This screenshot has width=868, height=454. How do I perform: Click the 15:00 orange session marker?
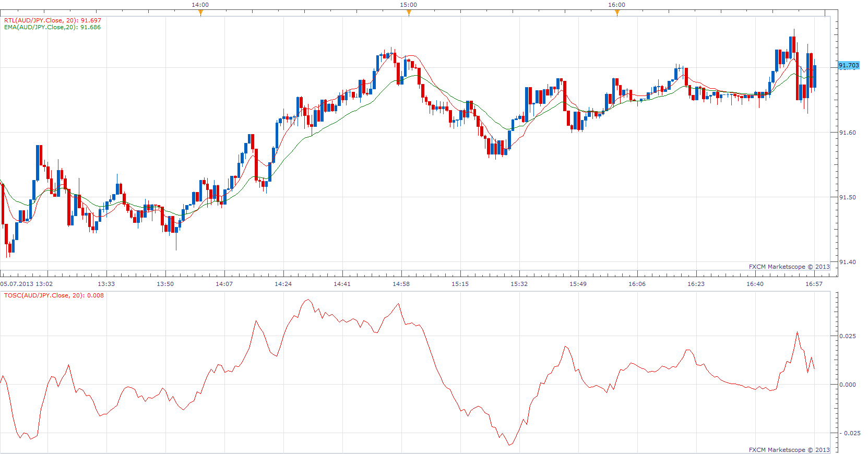click(409, 13)
